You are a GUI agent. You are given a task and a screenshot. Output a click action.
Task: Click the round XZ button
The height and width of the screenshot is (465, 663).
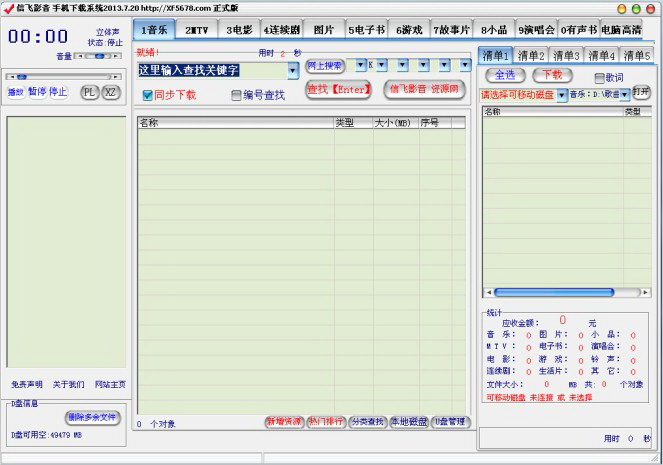pos(111,92)
